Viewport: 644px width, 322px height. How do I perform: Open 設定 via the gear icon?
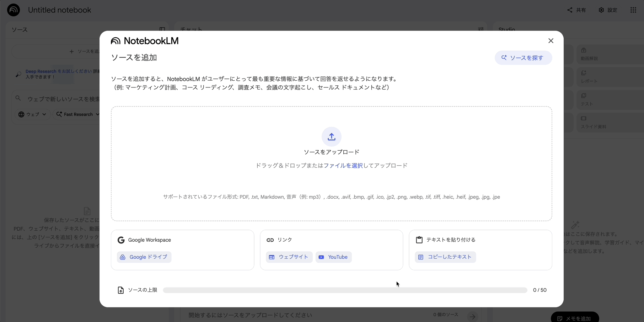click(601, 10)
